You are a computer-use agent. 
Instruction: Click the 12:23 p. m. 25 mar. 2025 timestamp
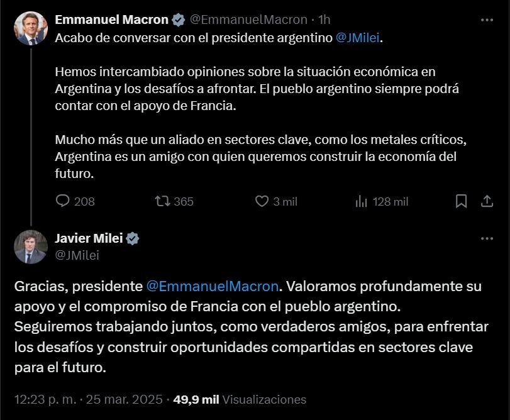(x=89, y=399)
